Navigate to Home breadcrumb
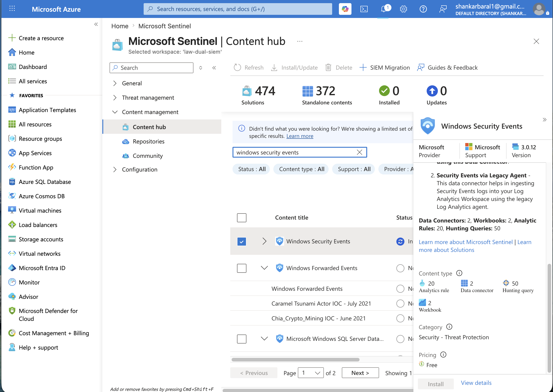 (x=120, y=26)
